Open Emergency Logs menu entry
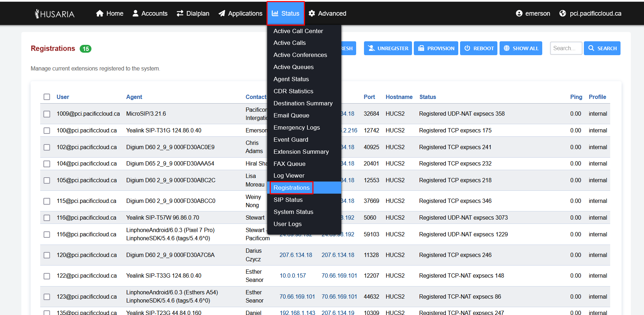This screenshot has width=644, height=315. 304,127
